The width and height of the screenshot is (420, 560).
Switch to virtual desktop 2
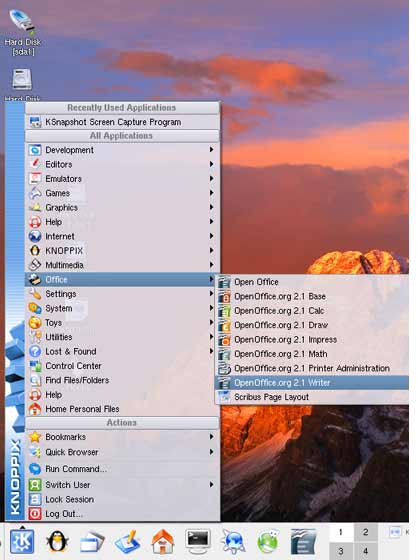click(x=365, y=532)
